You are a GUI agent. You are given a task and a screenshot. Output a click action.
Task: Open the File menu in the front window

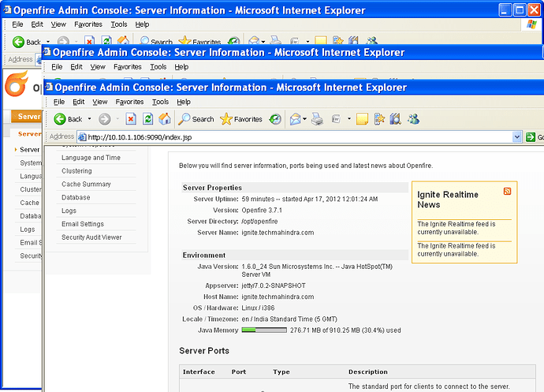click(59, 102)
